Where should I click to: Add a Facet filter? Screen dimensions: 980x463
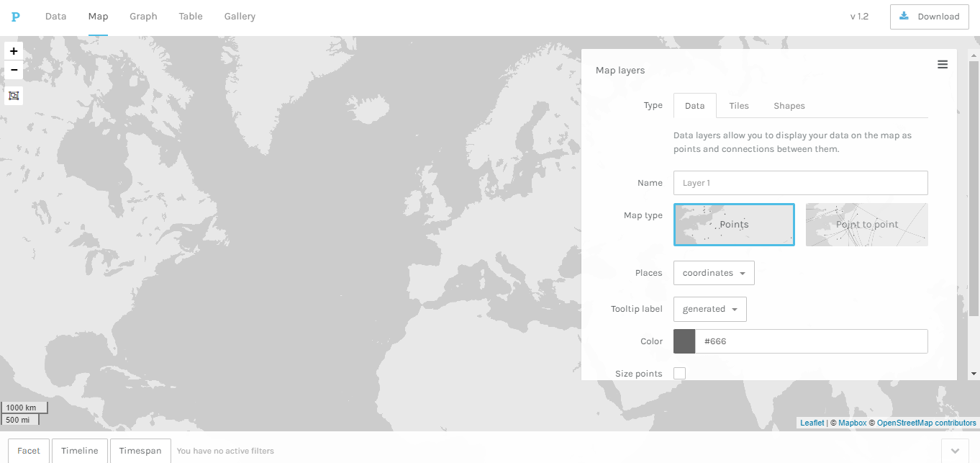pyautogui.click(x=29, y=451)
